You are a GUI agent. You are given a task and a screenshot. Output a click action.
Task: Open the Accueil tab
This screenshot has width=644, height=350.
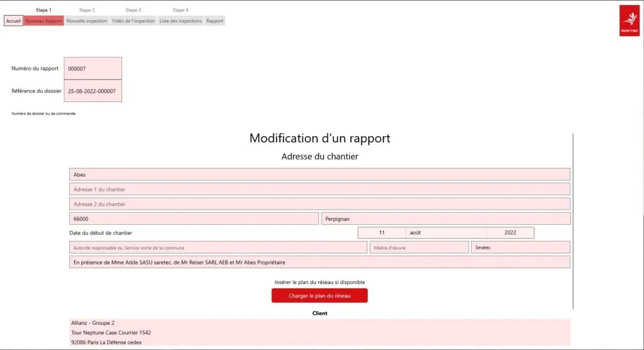coord(13,21)
